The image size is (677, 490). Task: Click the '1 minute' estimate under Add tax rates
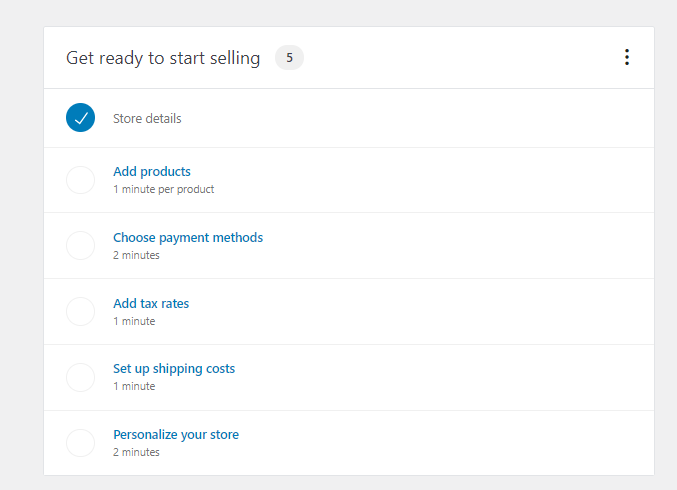pyautogui.click(x=134, y=321)
